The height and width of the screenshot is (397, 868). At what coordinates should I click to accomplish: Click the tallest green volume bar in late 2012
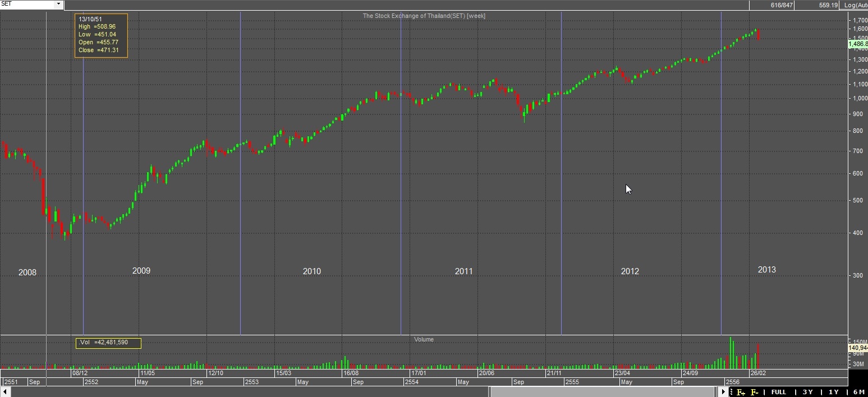point(731,353)
